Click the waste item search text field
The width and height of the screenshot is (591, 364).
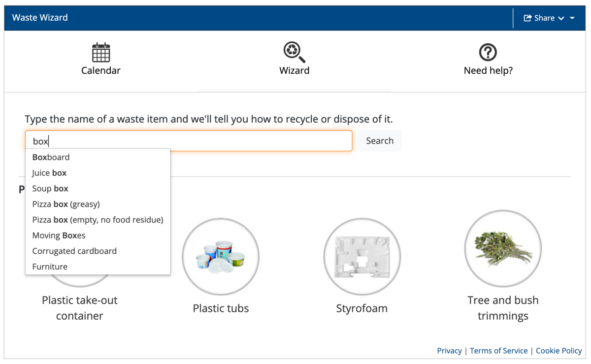click(x=189, y=141)
